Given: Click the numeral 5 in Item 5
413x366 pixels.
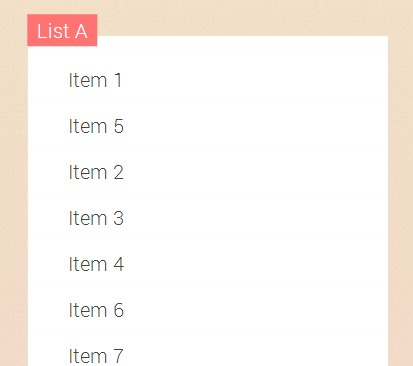Looking at the screenshot, I should [119, 126].
